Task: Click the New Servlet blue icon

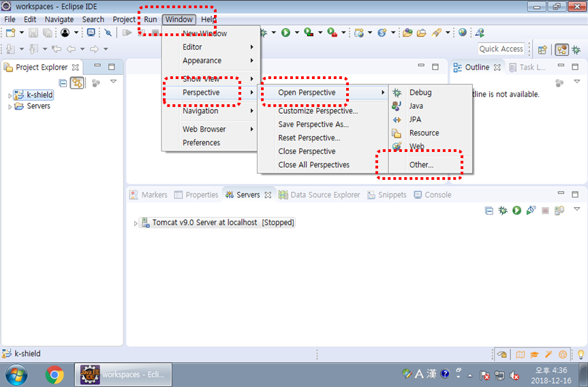Action: [x=382, y=33]
